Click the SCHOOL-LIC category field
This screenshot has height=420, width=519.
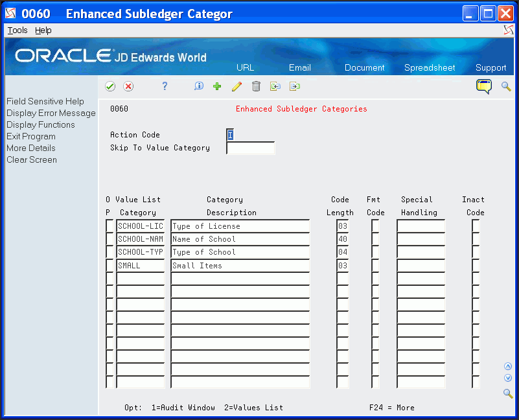141,226
